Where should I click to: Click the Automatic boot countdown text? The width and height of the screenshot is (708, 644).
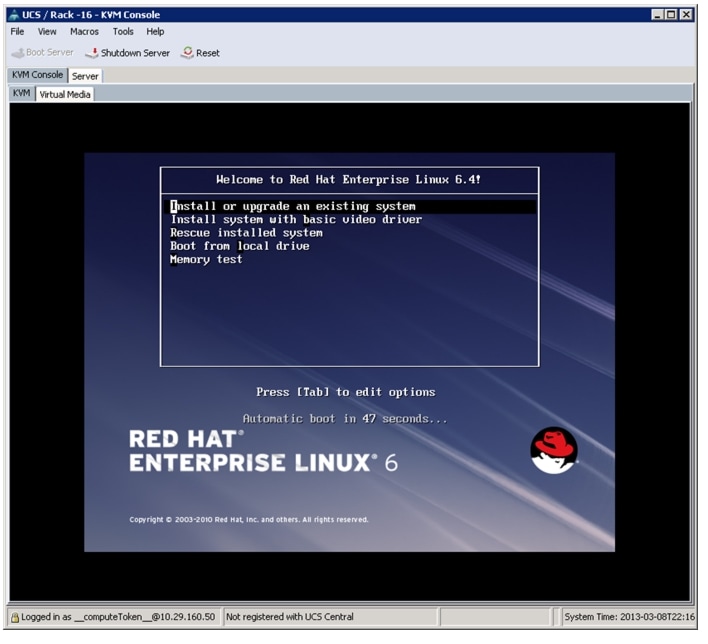345,419
